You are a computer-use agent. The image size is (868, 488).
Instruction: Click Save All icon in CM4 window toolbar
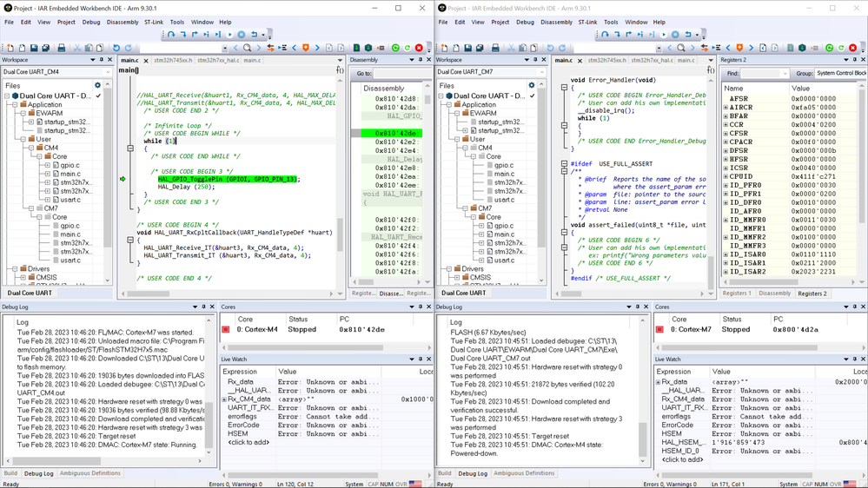(46, 48)
